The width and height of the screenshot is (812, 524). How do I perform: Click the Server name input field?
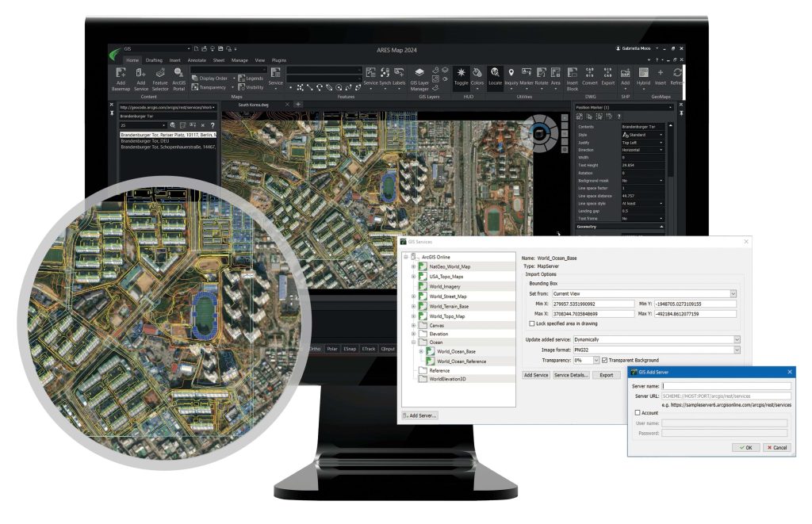[x=724, y=386]
